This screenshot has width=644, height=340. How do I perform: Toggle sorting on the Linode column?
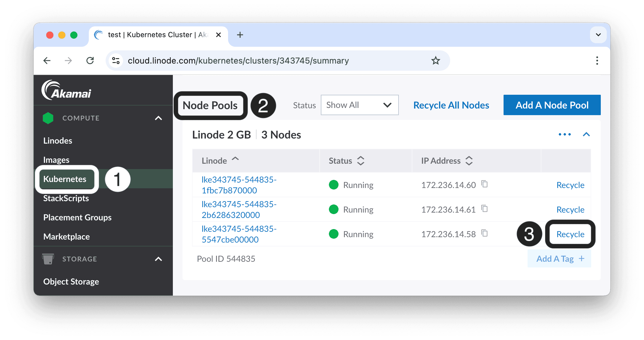(x=235, y=159)
